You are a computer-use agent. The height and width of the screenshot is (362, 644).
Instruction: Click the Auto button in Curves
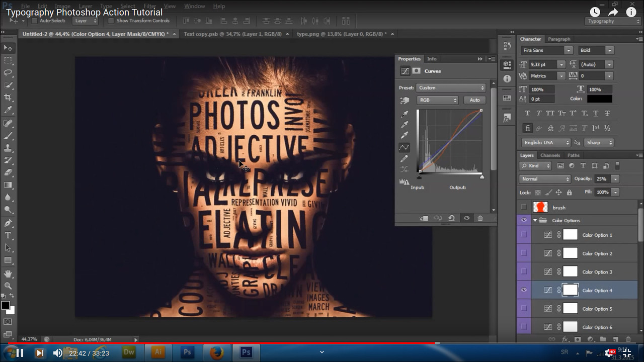474,100
